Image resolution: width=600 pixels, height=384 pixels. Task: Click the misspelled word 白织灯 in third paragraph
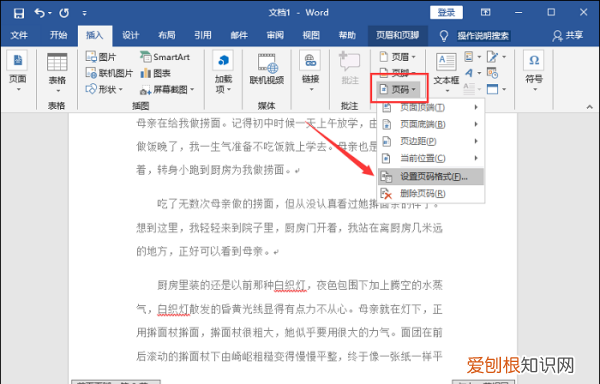pyautogui.click(x=290, y=285)
